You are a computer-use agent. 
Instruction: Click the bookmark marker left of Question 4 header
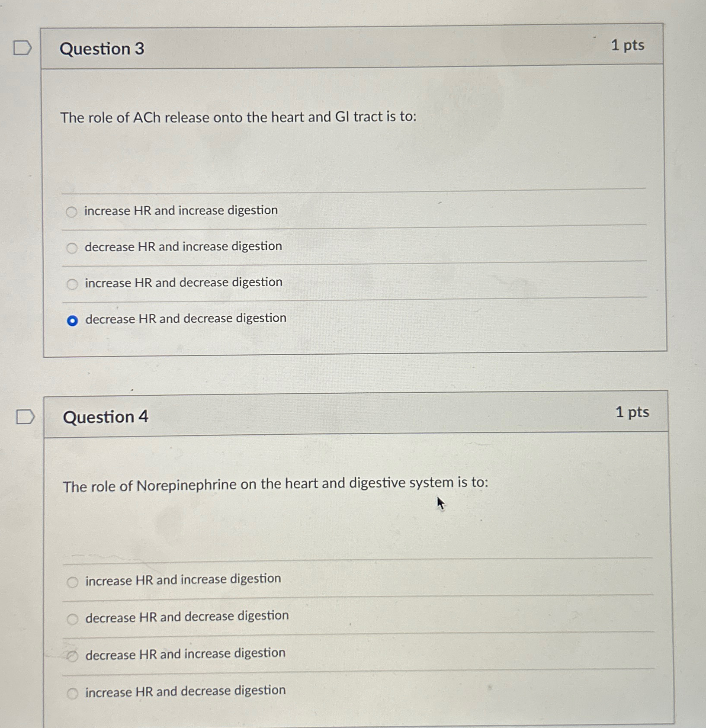pos(26,417)
